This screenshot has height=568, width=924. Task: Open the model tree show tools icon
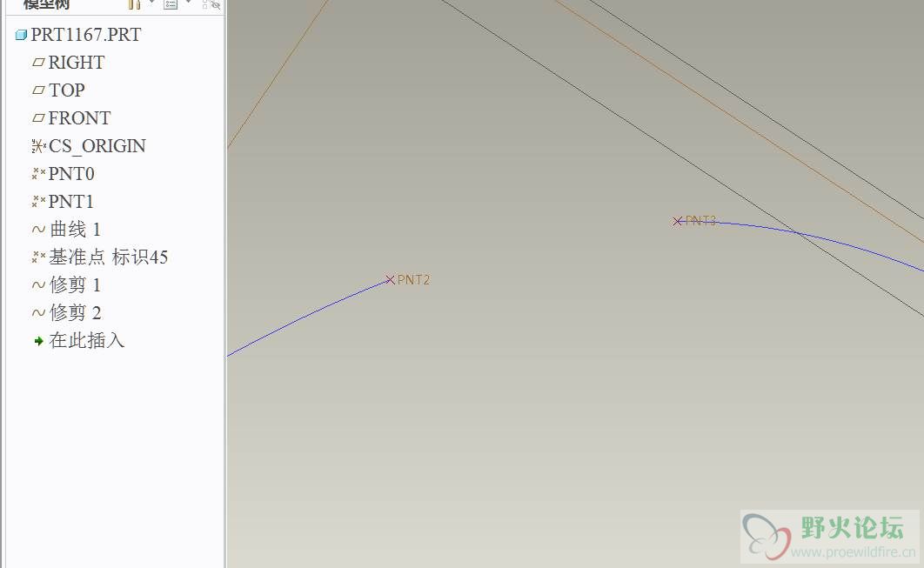point(134,4)
